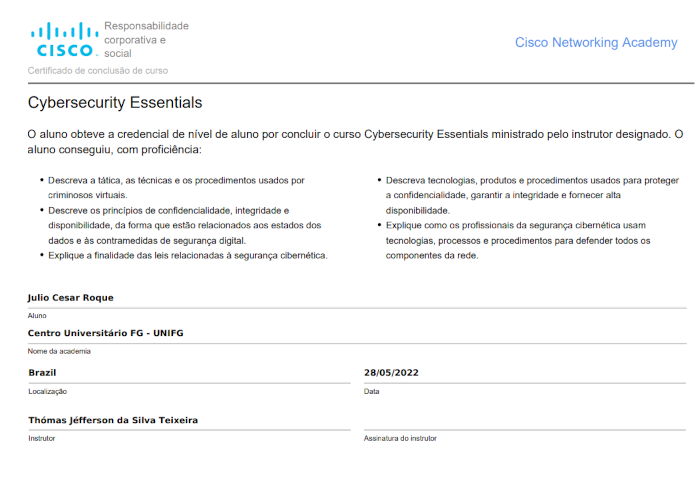The height and width of the screenshot is (493, 700).
Task: Select the Cybersecurity Essentials course title
Action: pyautogui.click(x=115, y=103)
